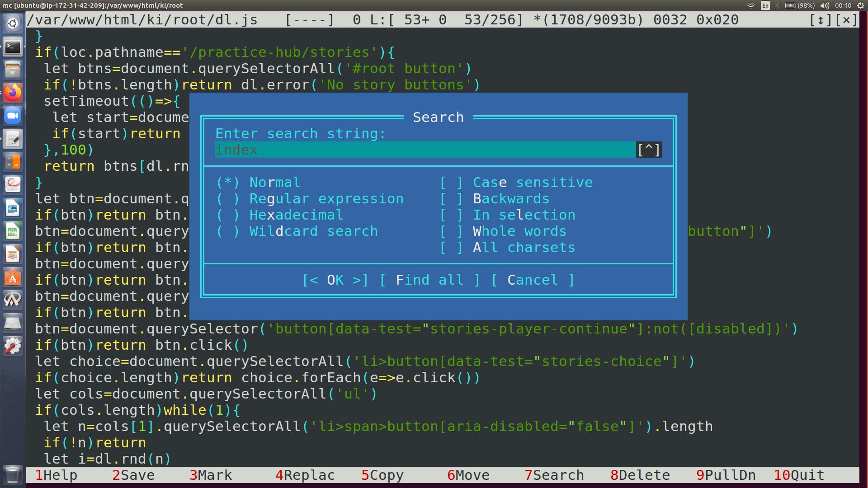Viewport: 868px width, 488px height.
Task: Open LibreOffice Calc spreadsheet icon
Action: click(13, 232)
